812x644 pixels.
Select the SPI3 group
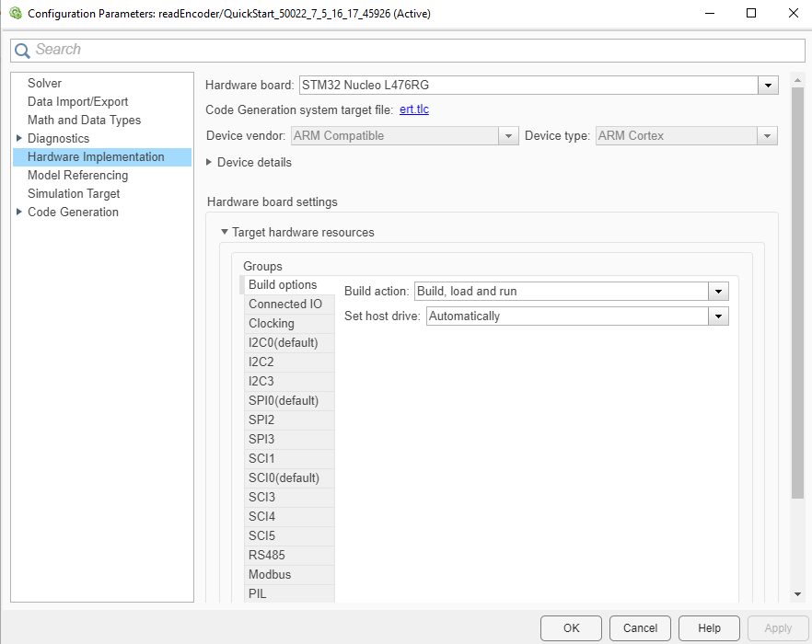289,439
